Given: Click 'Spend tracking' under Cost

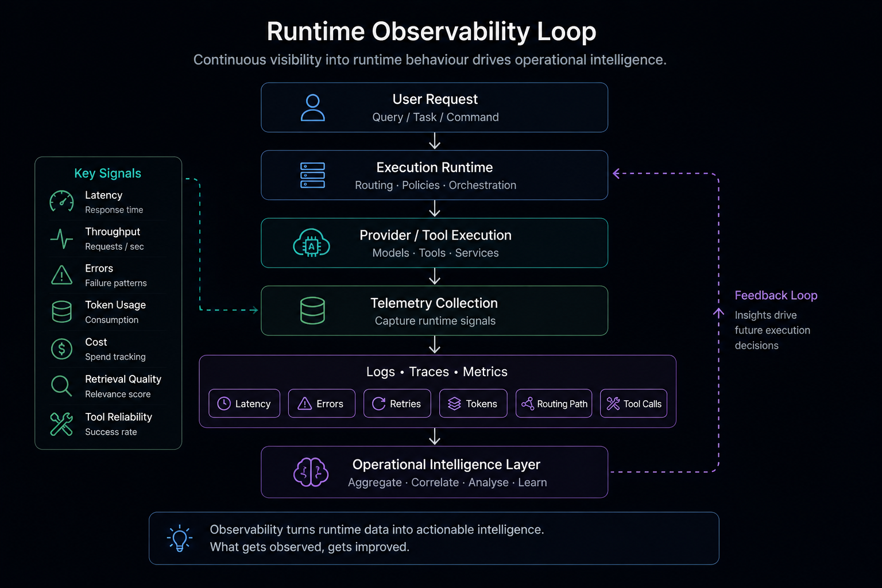Looking at the screenshot, I should coord(115,357).
